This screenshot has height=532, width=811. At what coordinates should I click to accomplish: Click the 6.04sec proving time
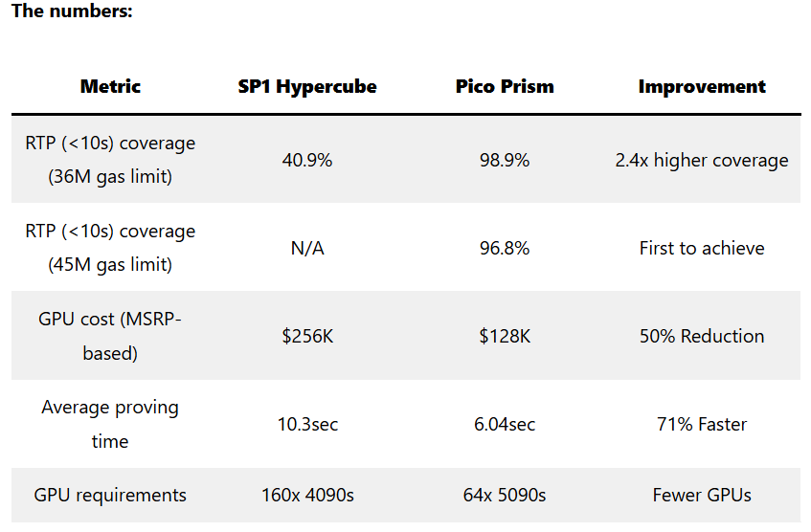pyautogui.click(x=505, y=424)
